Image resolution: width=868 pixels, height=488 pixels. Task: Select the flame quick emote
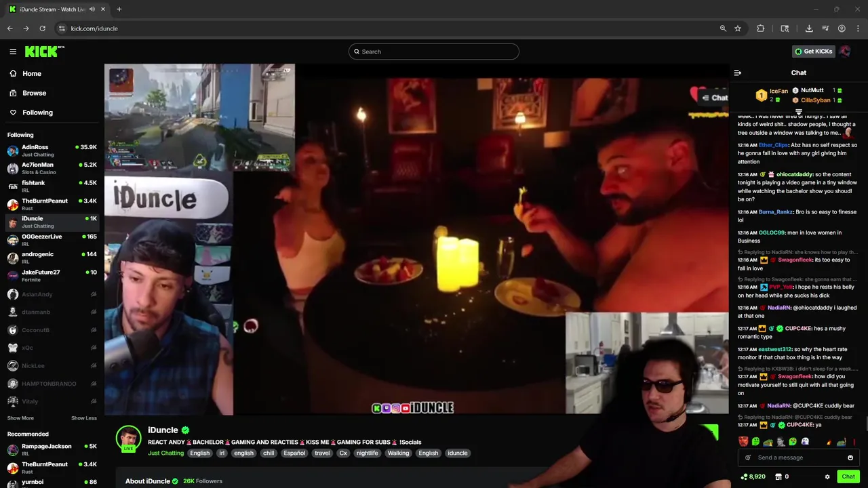tap(829, 442)
